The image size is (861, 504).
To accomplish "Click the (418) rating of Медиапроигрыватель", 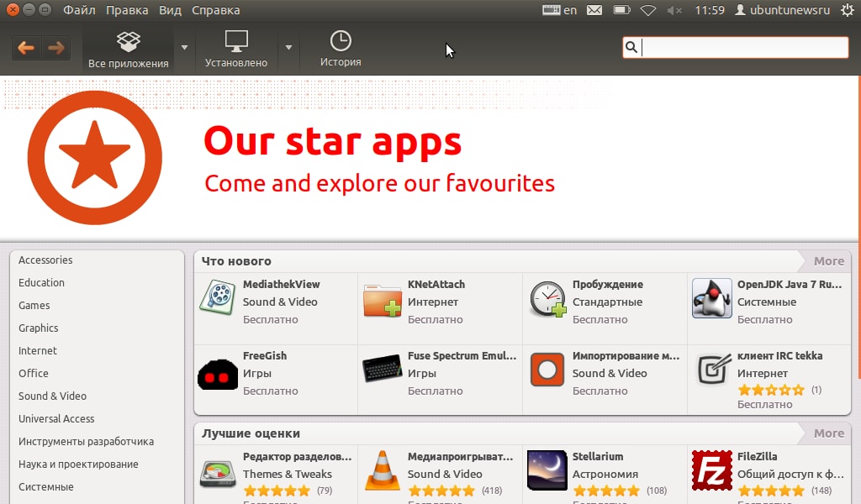I will 491,491.
